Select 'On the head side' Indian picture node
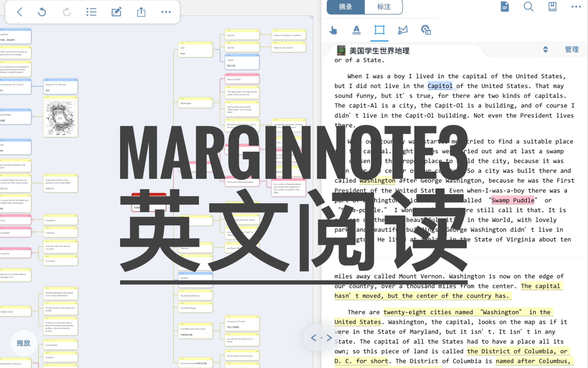The width and height of the screenshot is (588, 368). pyautogui.click(x=61, y=294)
